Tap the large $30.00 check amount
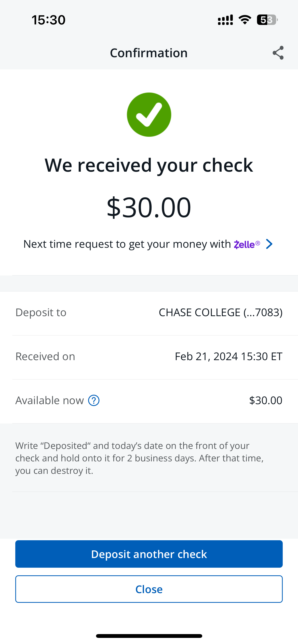This screenshot has height=644, width=298. (149, 207)
